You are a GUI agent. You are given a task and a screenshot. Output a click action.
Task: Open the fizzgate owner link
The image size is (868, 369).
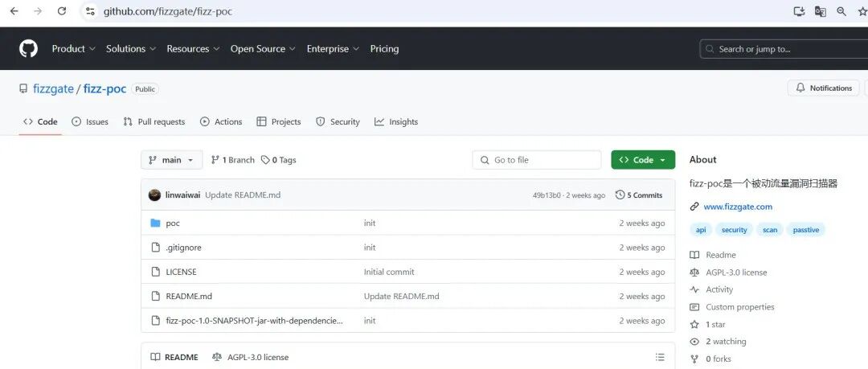point(53,88)
